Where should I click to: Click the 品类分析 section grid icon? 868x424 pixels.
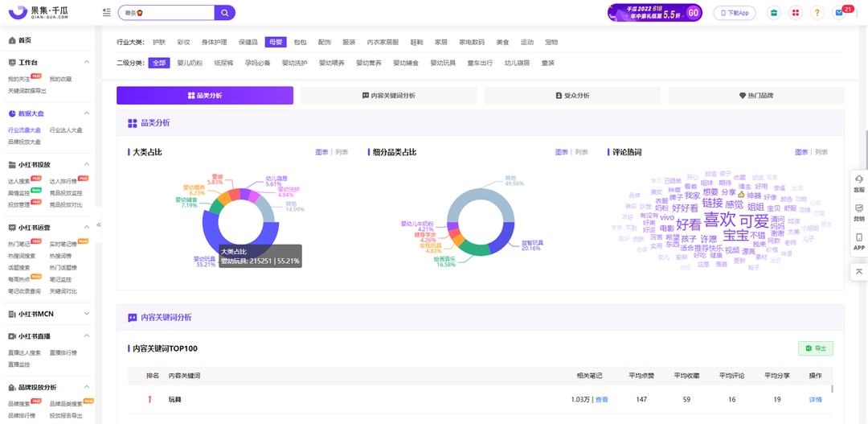click(x=133, y=123)
